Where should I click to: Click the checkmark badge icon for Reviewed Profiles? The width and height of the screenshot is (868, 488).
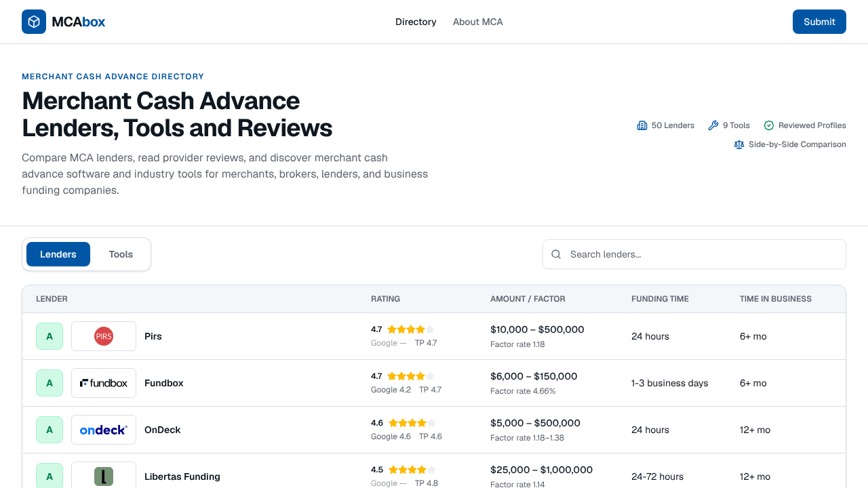[769, 125]
